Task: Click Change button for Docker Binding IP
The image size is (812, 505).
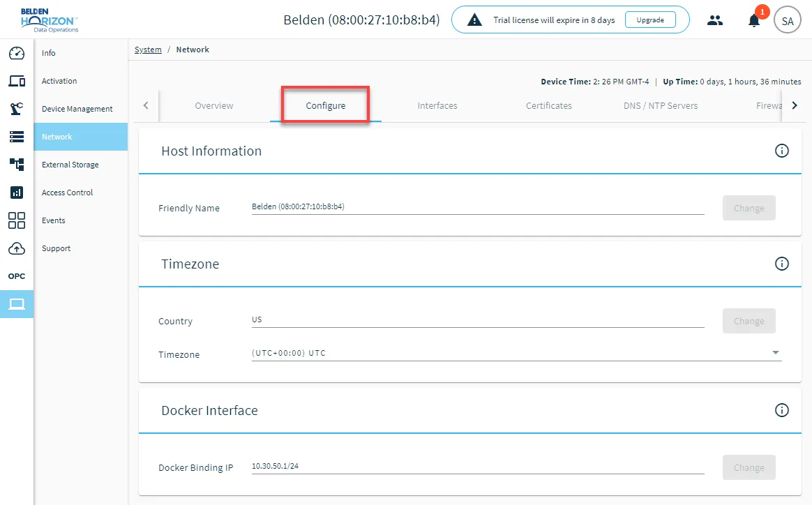Action: pyautogui.click(x=749, y=468)
